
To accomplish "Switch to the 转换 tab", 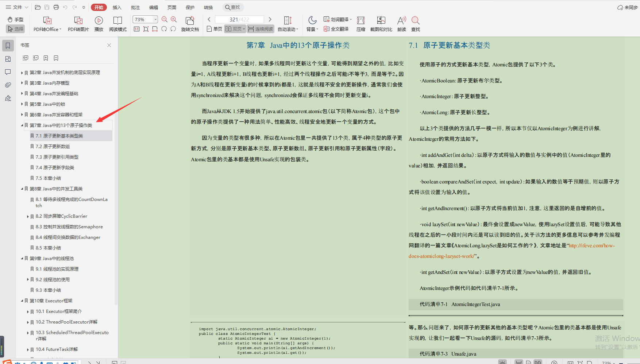I will pyautogui.click(x=208, y=7).
